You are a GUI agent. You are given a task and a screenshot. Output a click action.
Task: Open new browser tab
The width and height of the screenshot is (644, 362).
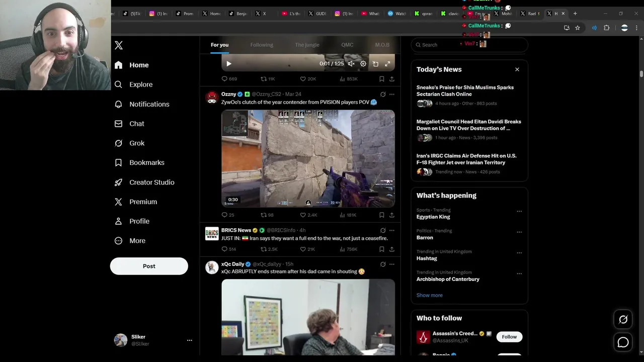[x=575, y=14]
